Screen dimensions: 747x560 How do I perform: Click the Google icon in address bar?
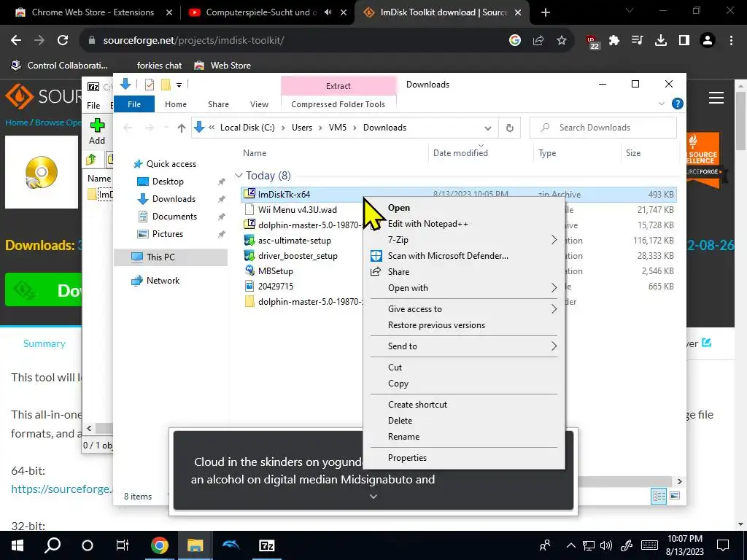[515, 41]
